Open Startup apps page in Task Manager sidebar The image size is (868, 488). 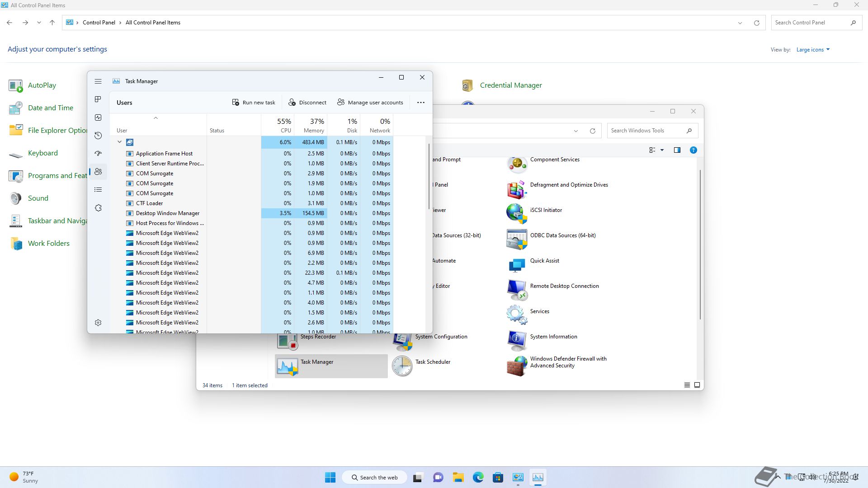click(98, 154)
